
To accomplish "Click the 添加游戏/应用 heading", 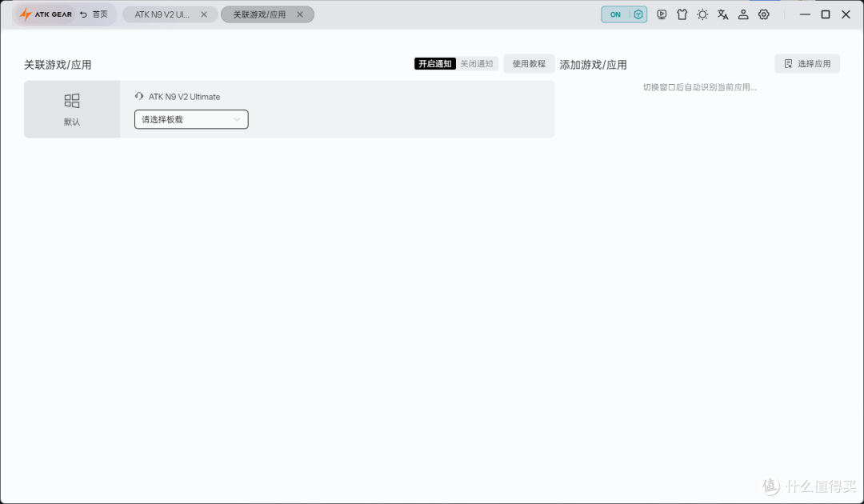I will 594,65.
